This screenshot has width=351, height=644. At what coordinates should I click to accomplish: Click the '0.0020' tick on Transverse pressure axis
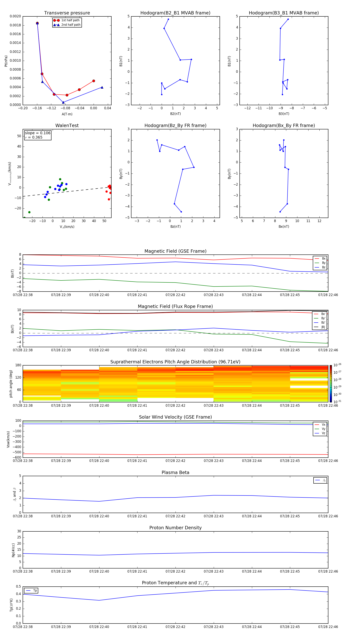click(x=15, y=16)
